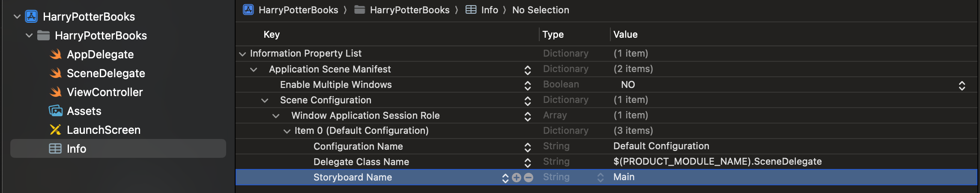980x193 pixels.
Task: Click the '(3 items)' value of Item 0
Action: pyautogui.click(x=633, y=130)
